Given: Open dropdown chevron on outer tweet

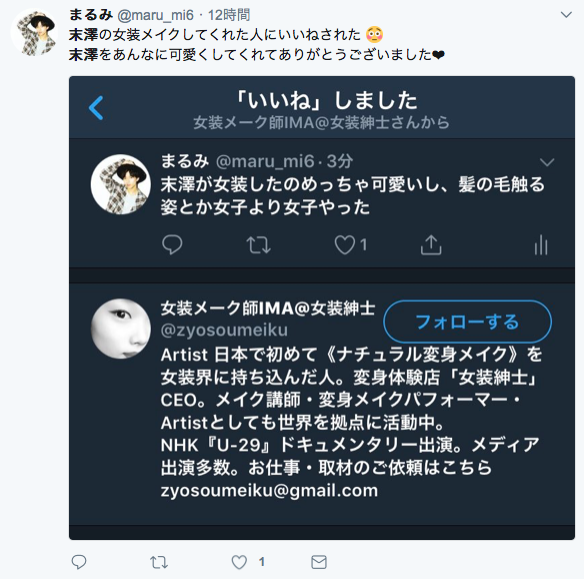Looking at the screenshot, I should (x=566, y=15).
